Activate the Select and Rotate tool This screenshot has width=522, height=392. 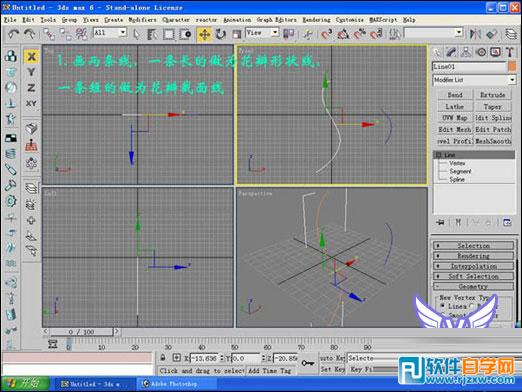[x=220, y=34]
